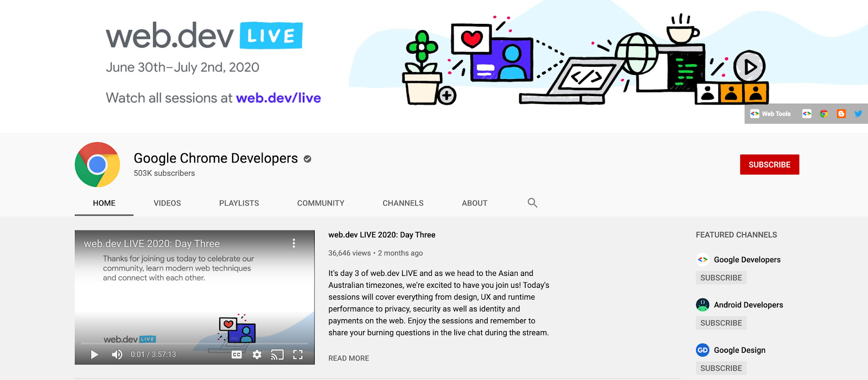Open the CHANNELS tab
Image resolution: width=868 pixels, height=380 pixels.
[403, 203]
